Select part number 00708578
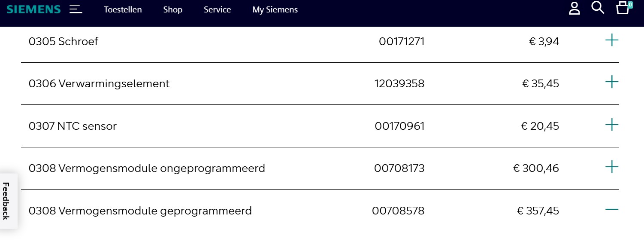Viewport: 644px width, 251px height. [x=398, y=211]
